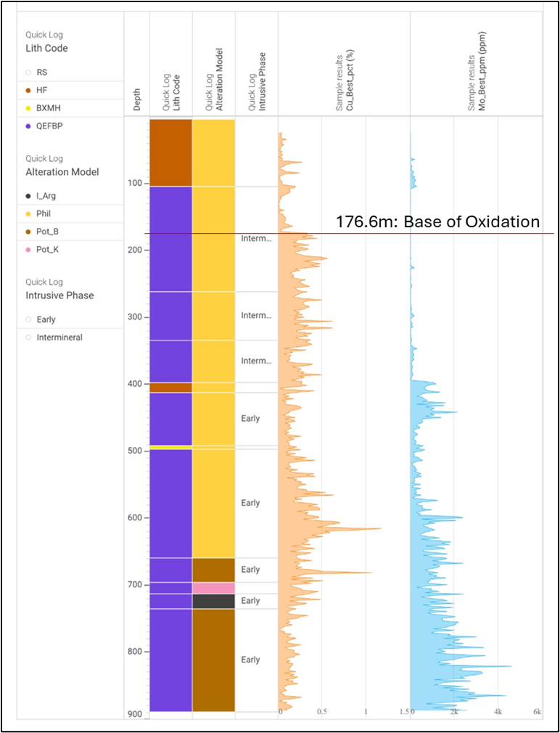The width and height of the screenshot is (560, 733).
Task: Click the Base of Oxidation annotation label
Action: click(x=437, y=222)
